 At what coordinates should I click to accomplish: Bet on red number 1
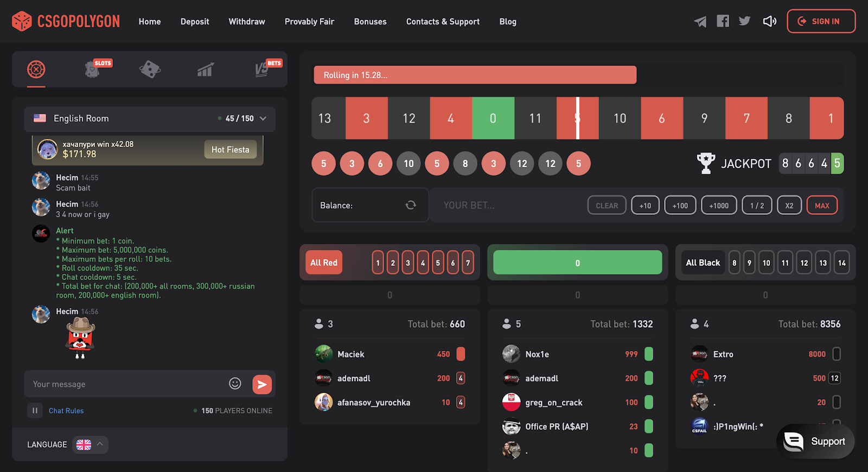pos(378,263)
